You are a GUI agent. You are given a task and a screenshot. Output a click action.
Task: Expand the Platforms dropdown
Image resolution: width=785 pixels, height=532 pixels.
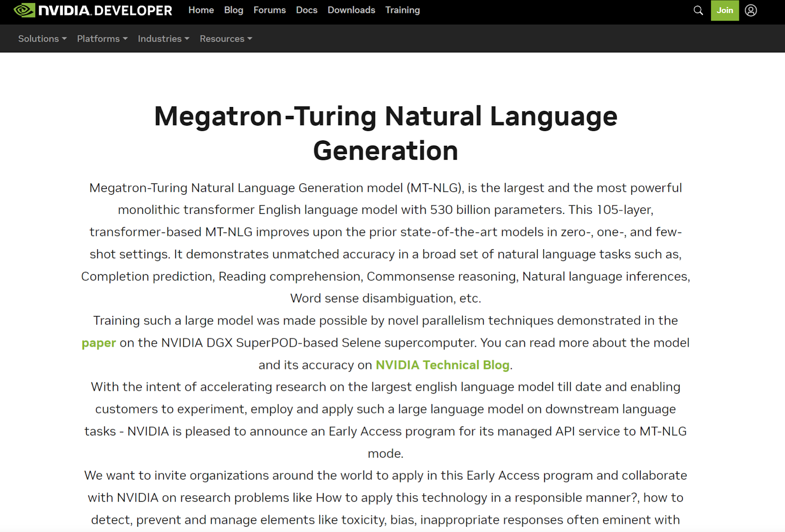click(x=102, y=39)
